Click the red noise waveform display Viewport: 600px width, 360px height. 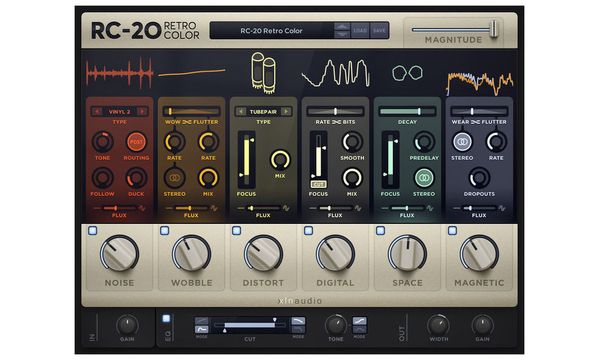119,73
